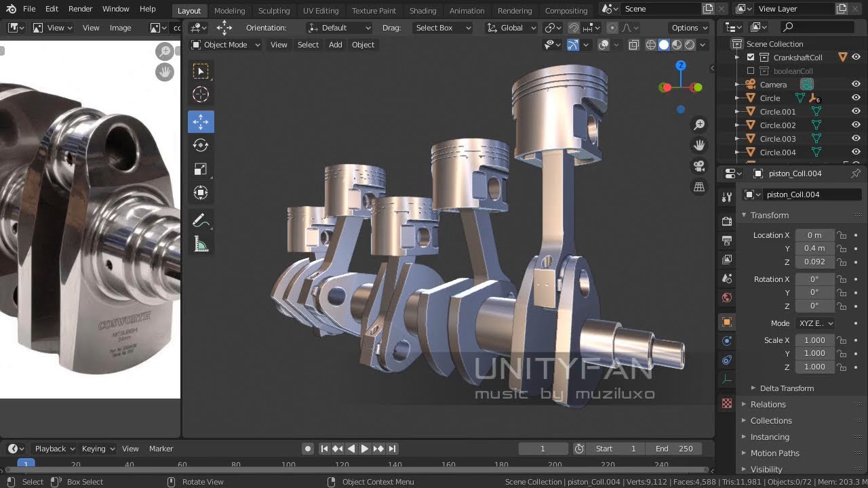Open the Output properties tab
Image resolution: width=868 pixels, height=488 pixels.
pyautogui.click(x=727, y=241)
